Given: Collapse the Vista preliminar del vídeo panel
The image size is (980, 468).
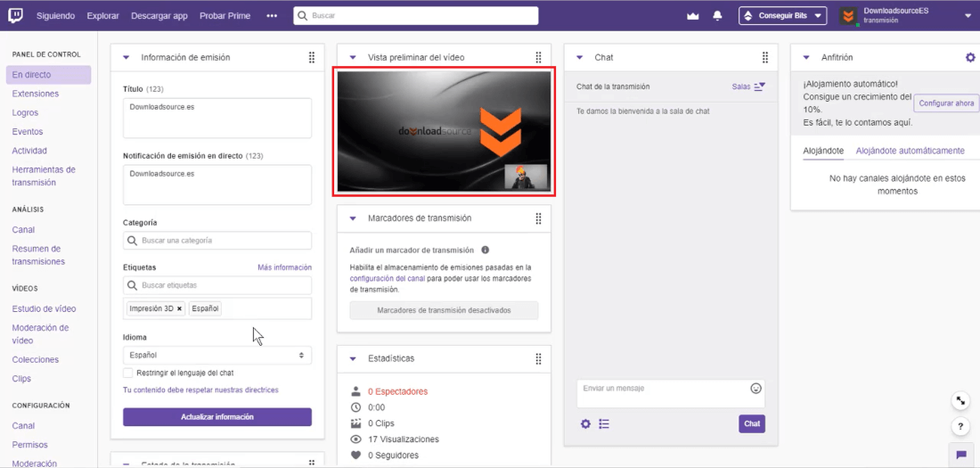Looking at the screenshot, I should tap(353, 58).
